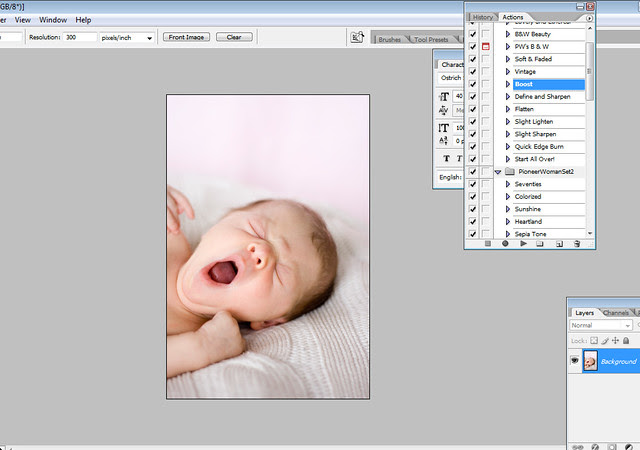Click the Delete trash icon in Actions panel
The width and height of the screenshot is (640, 450).
coord(577,243)
